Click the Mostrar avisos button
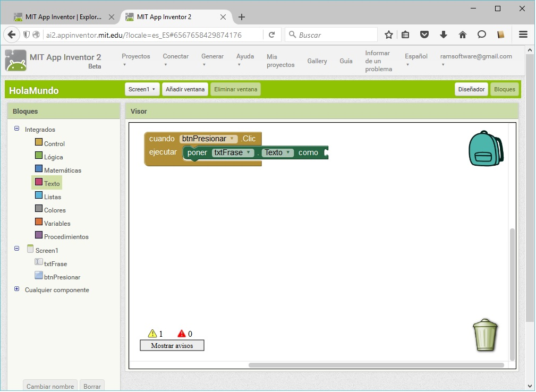Image resolution: width=536 pixels, height=392 pixels. click(172, 346)
